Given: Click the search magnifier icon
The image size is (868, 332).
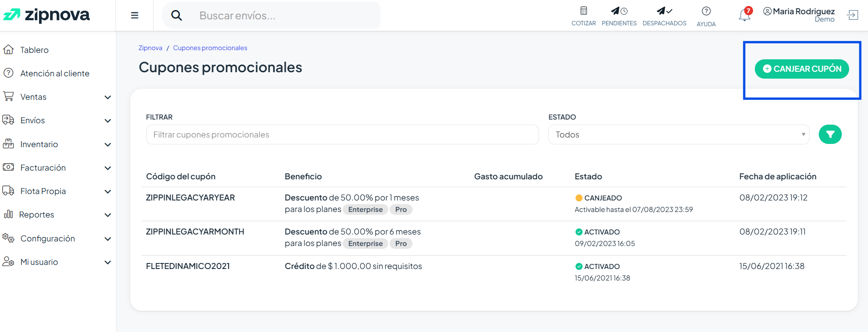Looking at the screenshot, I should (x=176, y=16).
